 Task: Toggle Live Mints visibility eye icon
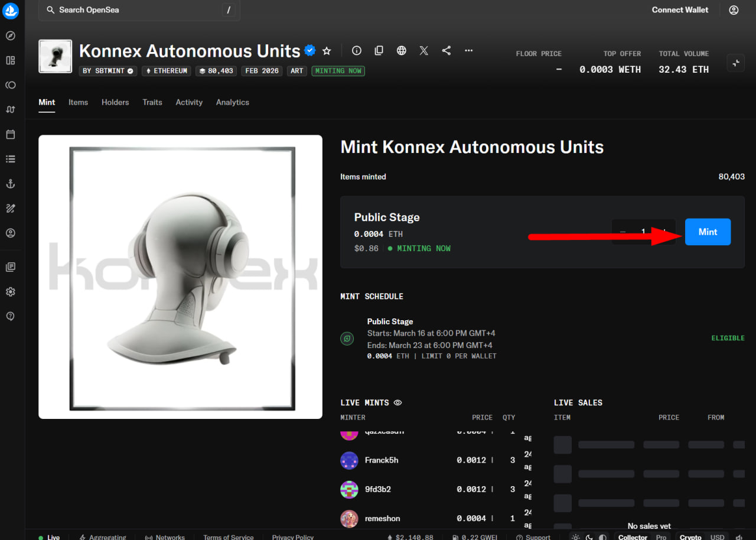click(x=397, y=403)
